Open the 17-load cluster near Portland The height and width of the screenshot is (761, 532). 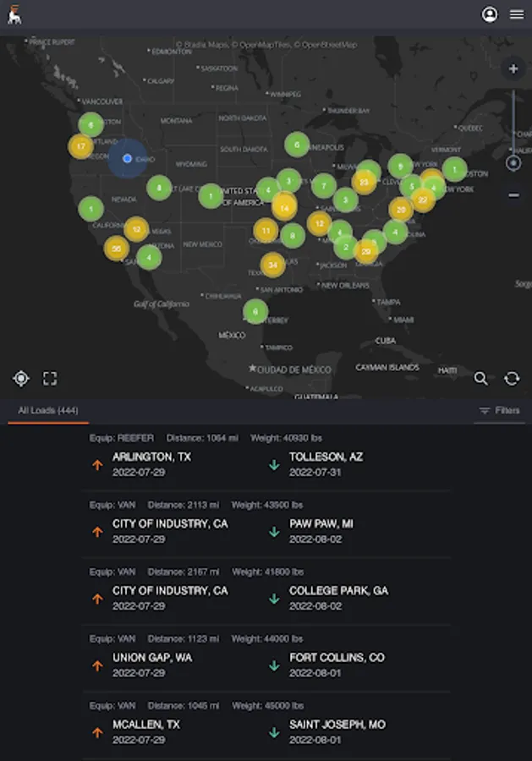tap(81, 146)
